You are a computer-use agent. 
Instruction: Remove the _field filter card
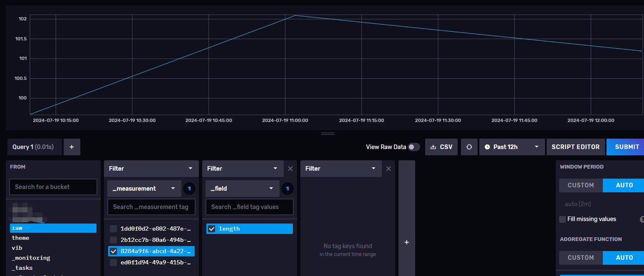pyautogui.click(x=290, y=169)
